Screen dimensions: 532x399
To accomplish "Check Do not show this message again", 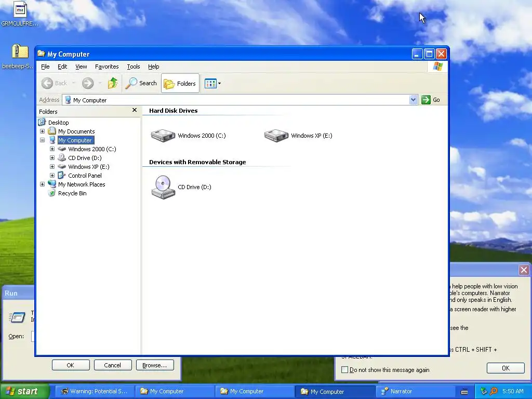I will pyautogui.click(x=345, y=370).
